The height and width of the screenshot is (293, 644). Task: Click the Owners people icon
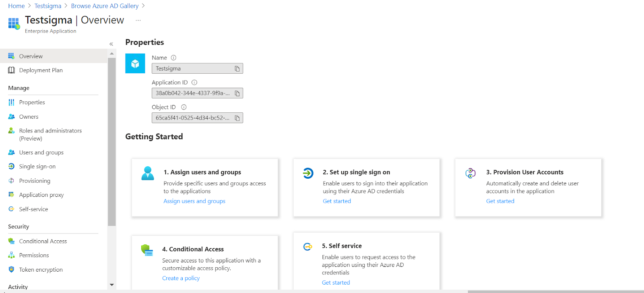coord(11,117)
